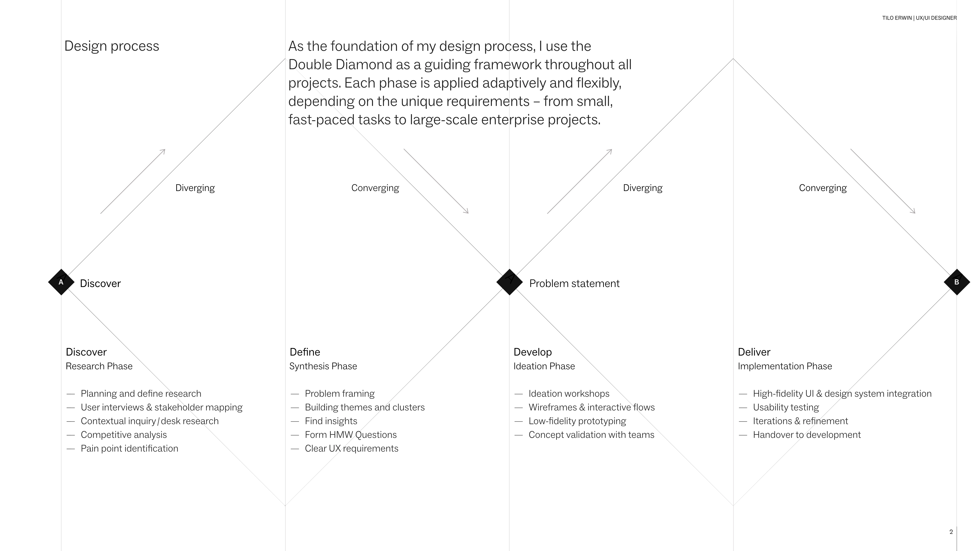Click the page number 2
980x551 pixels.
(951, 532)
